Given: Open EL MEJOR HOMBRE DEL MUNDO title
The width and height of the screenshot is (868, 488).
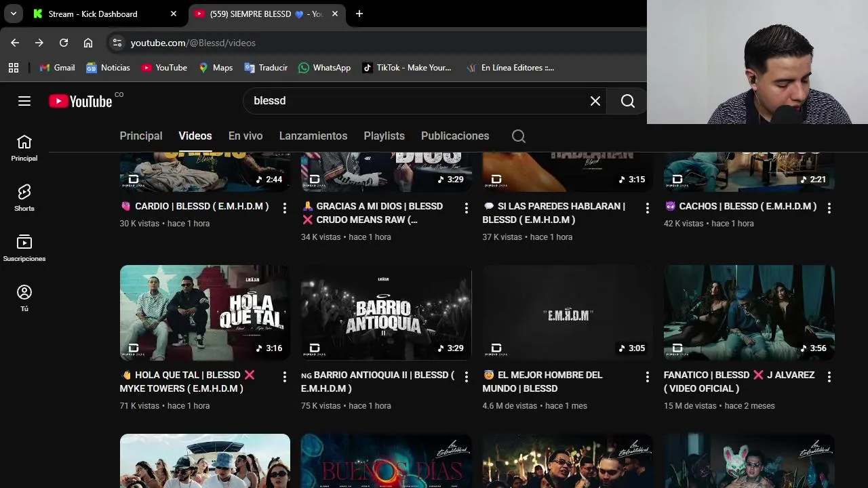Looking at the screenshot, I should 542,382.
